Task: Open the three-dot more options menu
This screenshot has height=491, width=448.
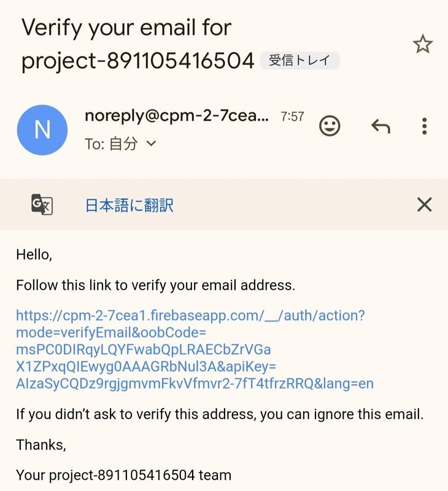Action: [x=424, y=126]
